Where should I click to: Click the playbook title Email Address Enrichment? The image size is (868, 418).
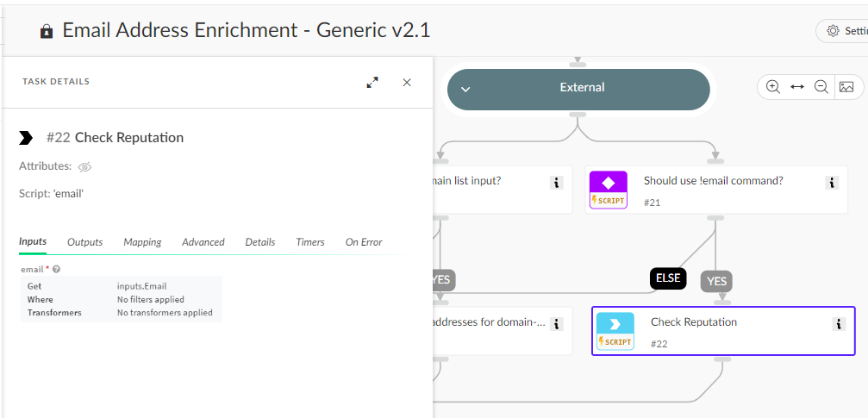click(246, 30)
